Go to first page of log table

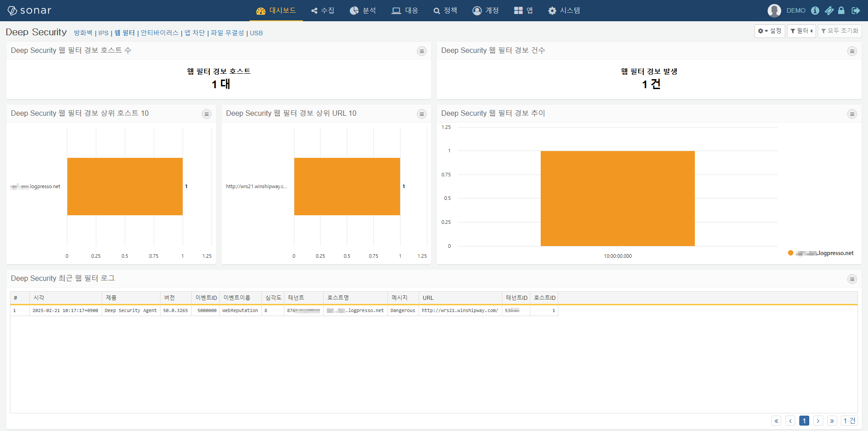point(776,421)
